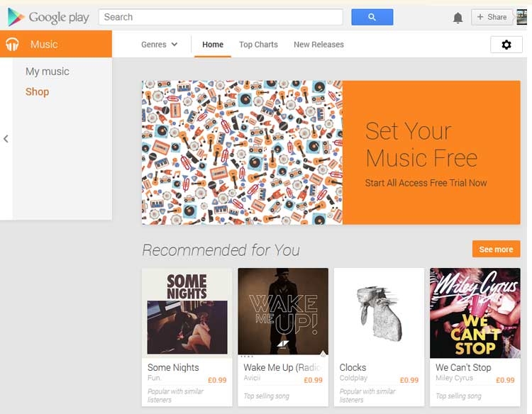Open the New Releases tab

click(x=318, y=45)
